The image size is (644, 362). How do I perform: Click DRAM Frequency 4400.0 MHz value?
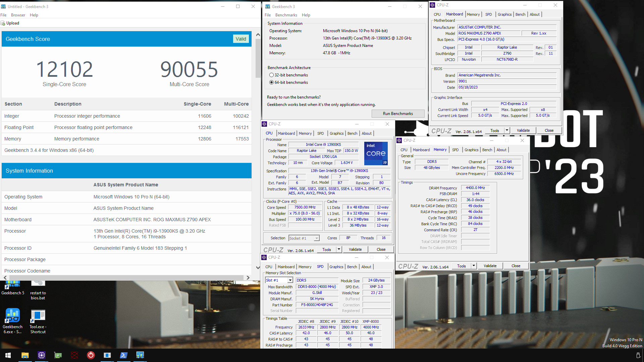[x=475, y=188]
